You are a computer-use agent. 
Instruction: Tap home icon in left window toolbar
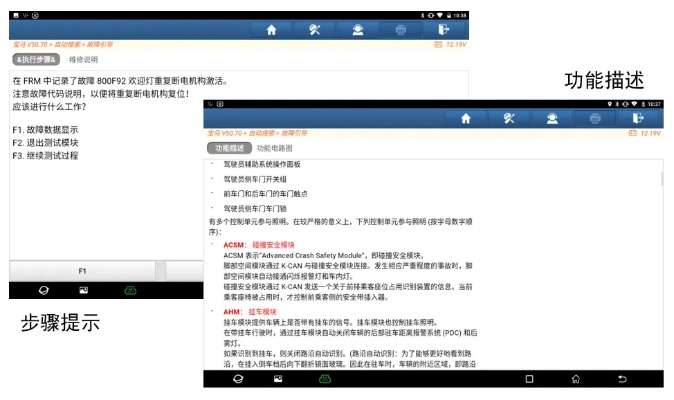tap(271, 30)
